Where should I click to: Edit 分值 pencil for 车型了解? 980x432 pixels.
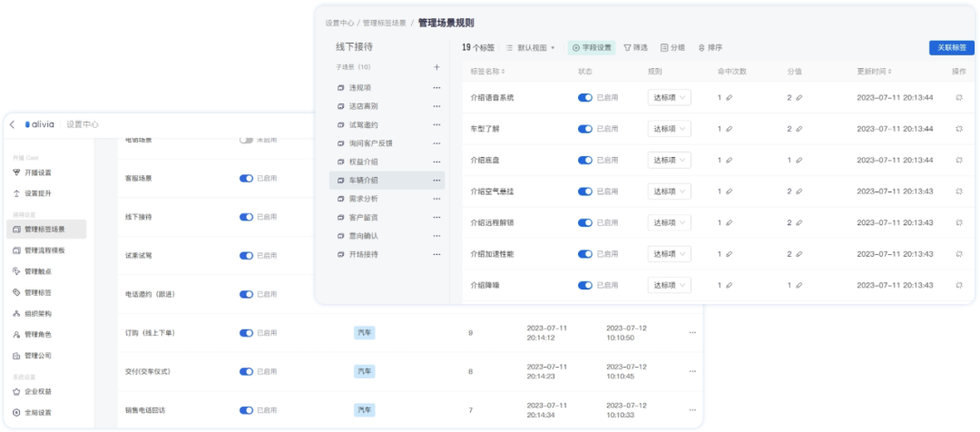pyautogui.click(x=799, y=129)
